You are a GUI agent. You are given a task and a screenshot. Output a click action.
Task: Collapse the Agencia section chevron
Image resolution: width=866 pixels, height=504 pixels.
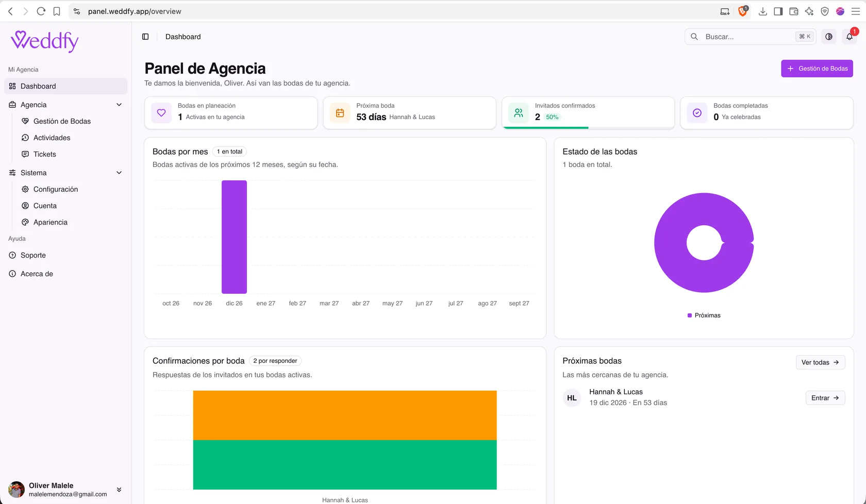coord(119,105)
